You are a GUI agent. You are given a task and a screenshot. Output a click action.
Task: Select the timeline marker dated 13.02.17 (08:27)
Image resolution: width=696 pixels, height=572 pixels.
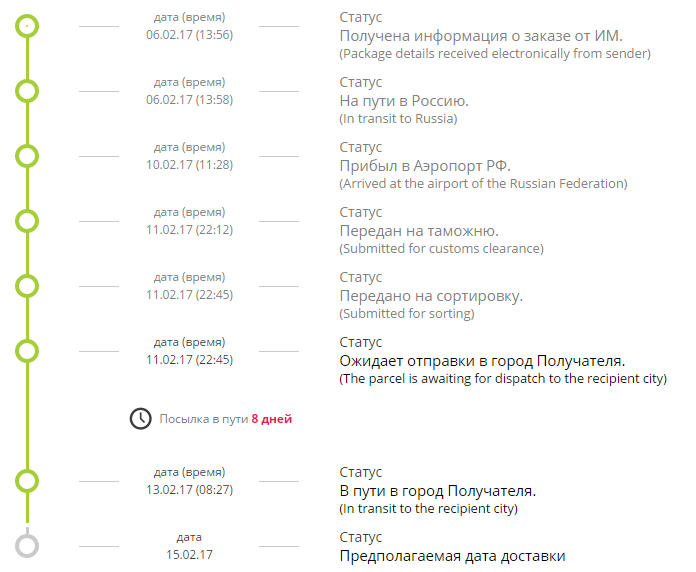coord(28,481)
